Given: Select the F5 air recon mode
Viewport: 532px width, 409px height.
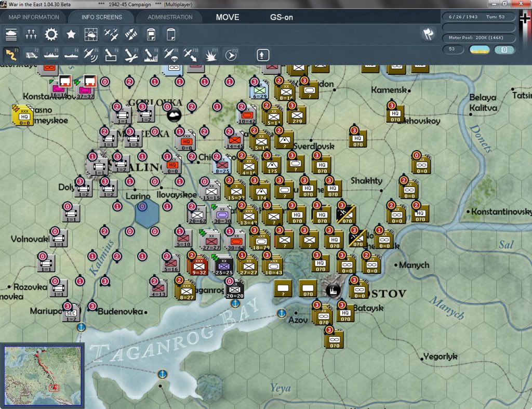Looking at the screenshot, I should (91, 55).
